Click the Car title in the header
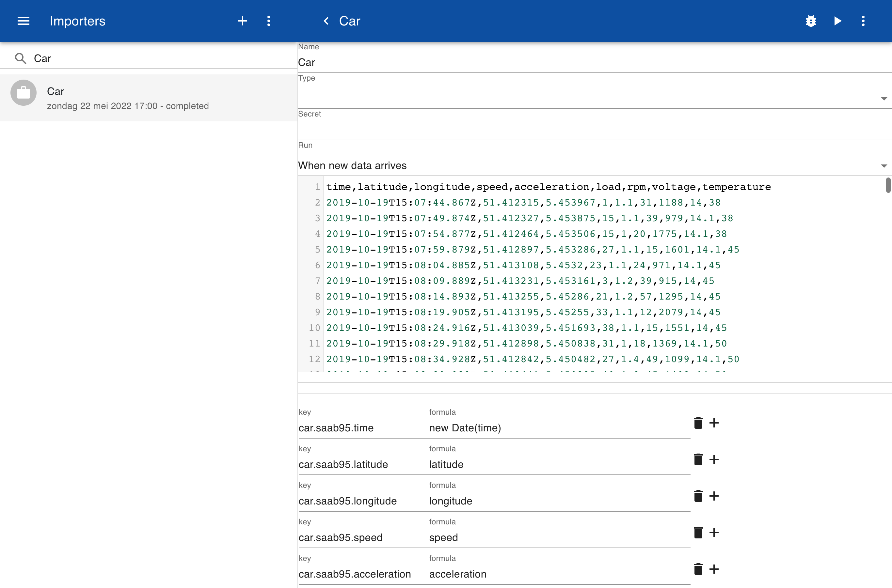The image size is (892, 588). pyautogui.click(x=349, y=21)
